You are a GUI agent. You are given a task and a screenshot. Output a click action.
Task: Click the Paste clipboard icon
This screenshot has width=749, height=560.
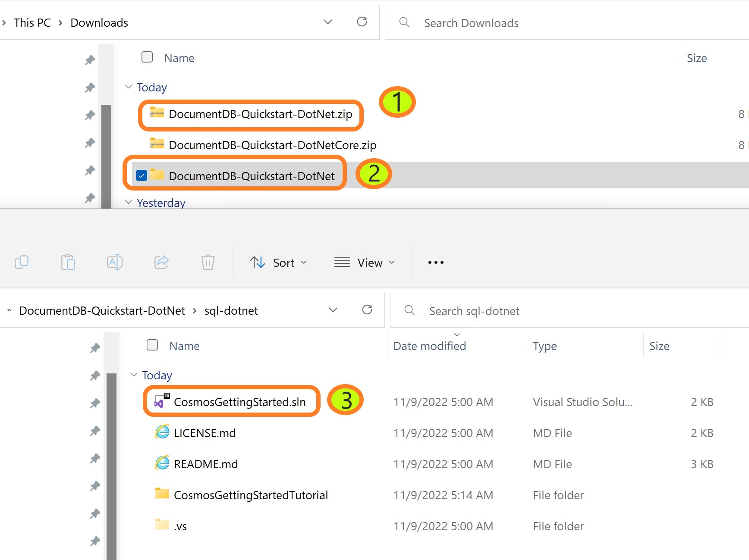point(68,262)
